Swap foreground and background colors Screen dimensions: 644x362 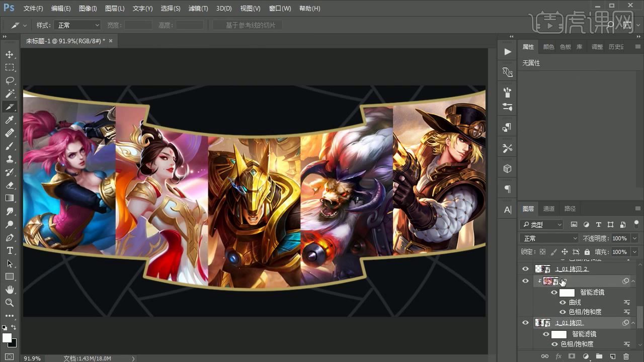pos(14,327)
